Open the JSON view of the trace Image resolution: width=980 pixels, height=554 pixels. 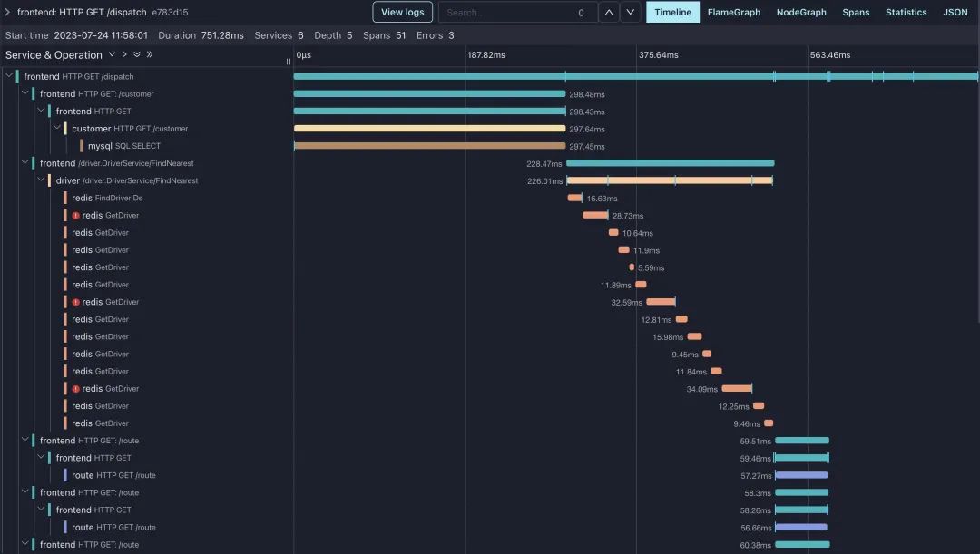(955, 12)
